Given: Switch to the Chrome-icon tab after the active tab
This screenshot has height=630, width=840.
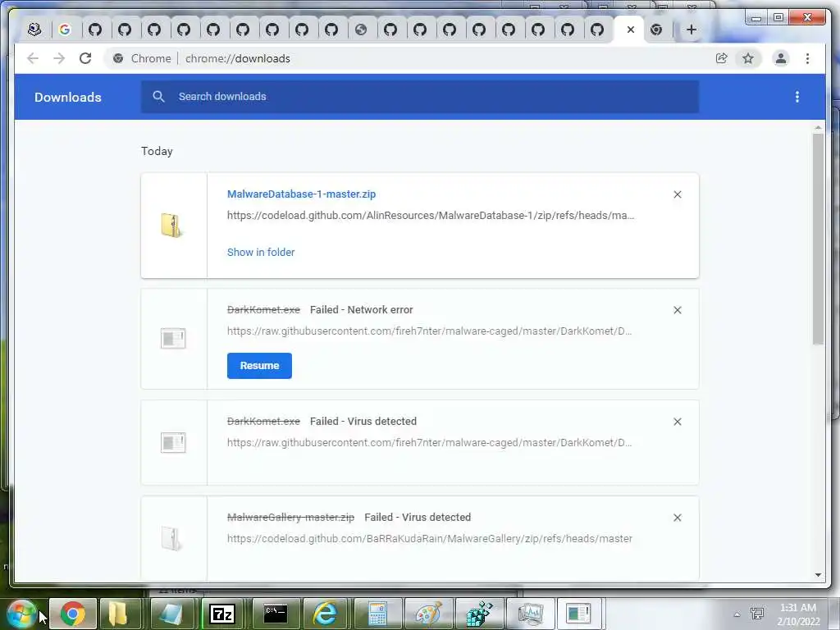Looking at the screenshot, I should coord(656,30).
